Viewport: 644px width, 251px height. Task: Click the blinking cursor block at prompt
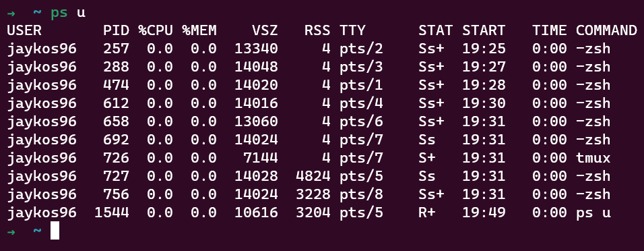tap(55, 231)
